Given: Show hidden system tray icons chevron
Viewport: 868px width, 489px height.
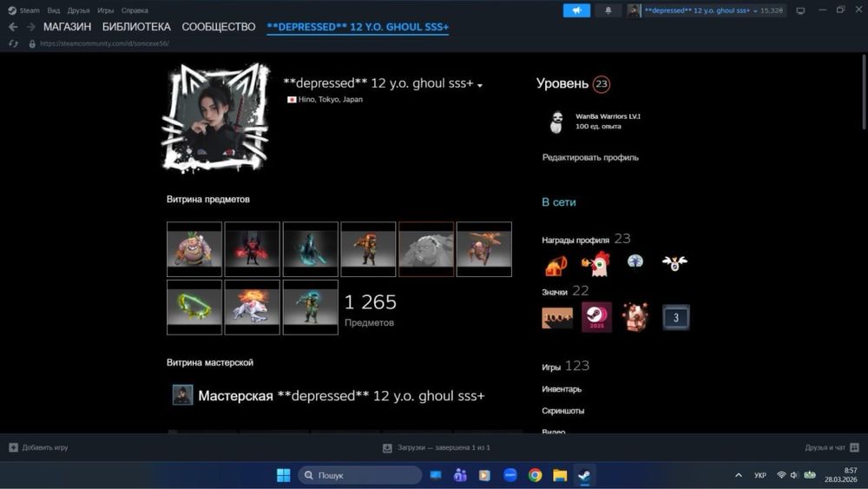Looking at the screenshot, I should [739, 475].
